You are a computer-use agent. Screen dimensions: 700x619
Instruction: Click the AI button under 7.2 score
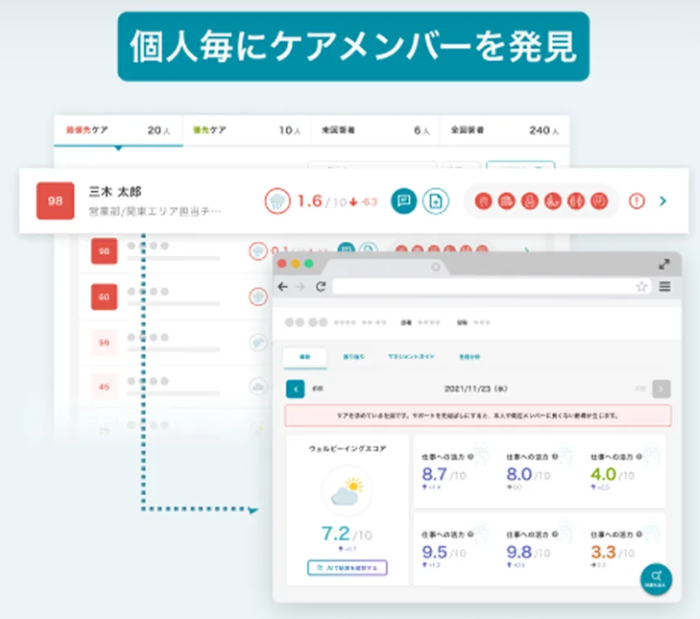pyautogui.click(x=347, y=568)
